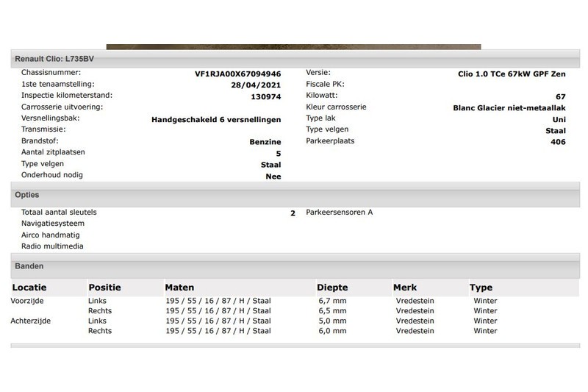Open the Opties section header
This screenshot has height=392, width=588.
pyautogui.click(x=27, y=195)
